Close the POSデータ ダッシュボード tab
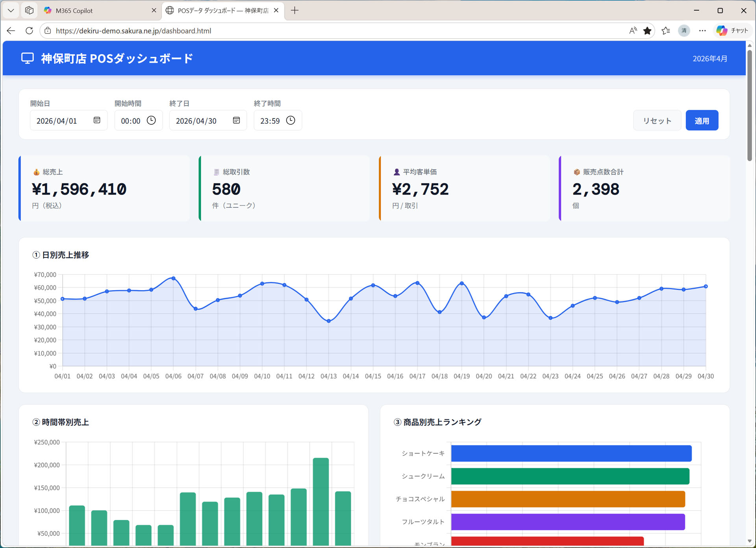756x548 pixels. (276, 11)
